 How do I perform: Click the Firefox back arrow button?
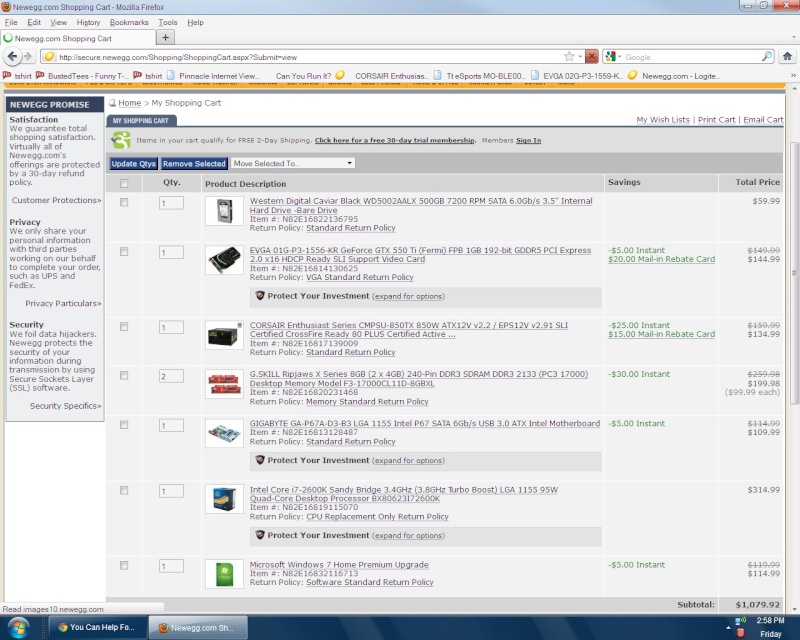[13, 57]
